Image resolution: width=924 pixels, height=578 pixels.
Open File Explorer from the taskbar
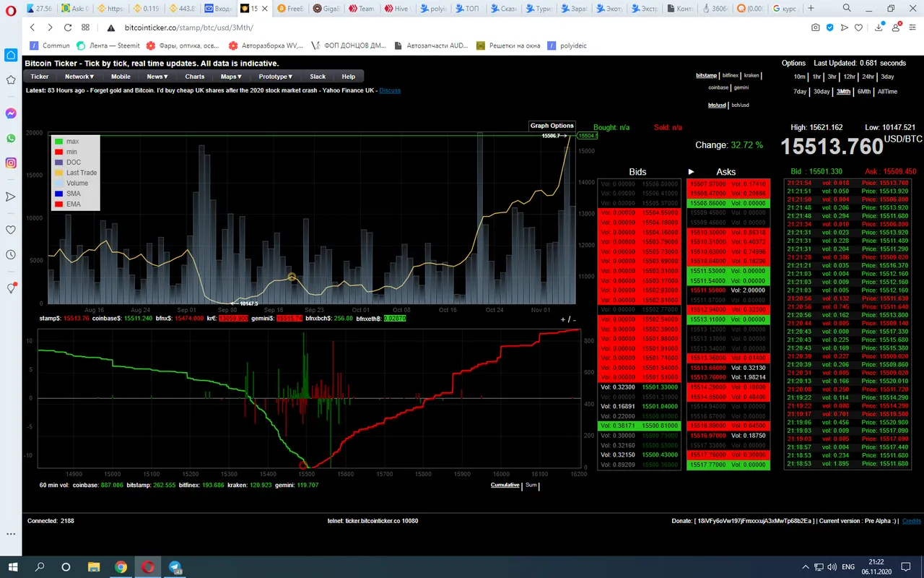click(x=94, y=566)
